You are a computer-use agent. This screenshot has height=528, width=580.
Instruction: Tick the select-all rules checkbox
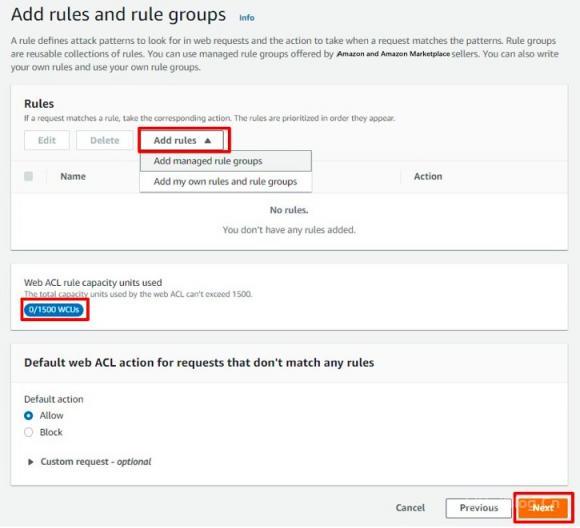coord(28,176)
